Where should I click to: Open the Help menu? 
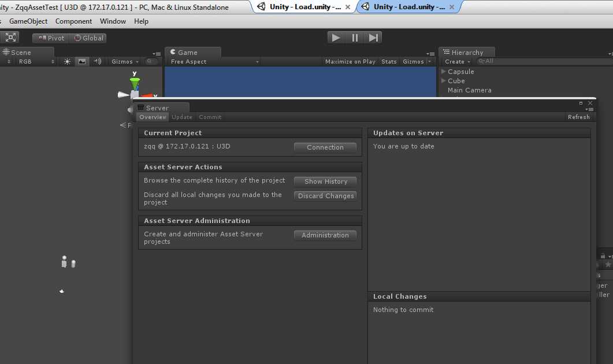tap(141, 21)
